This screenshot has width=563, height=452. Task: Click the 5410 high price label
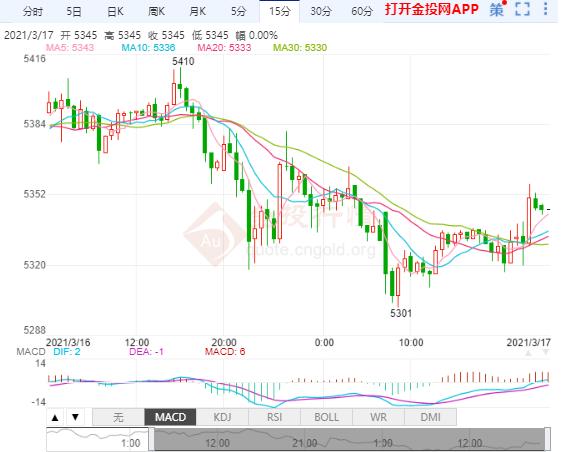[x=183, y=61]
